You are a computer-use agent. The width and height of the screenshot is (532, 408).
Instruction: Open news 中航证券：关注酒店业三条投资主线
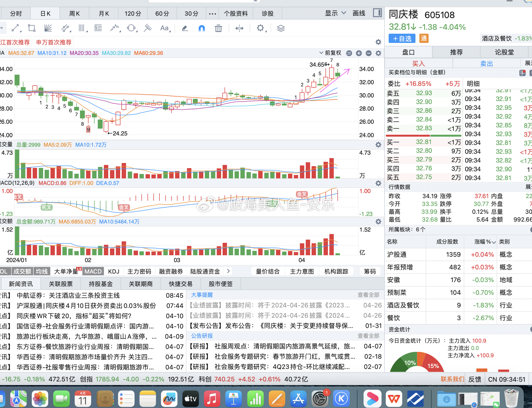68,296
